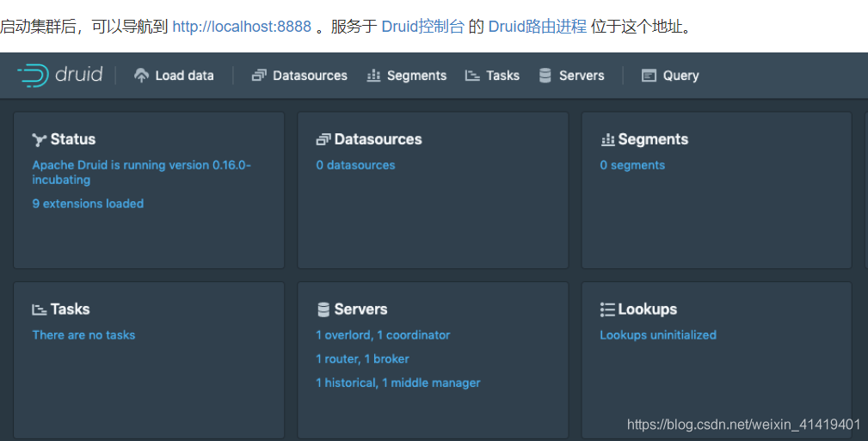Open the Load data menu item
Image resolution: width=868 pixels, height=441 pixels.
174,76
